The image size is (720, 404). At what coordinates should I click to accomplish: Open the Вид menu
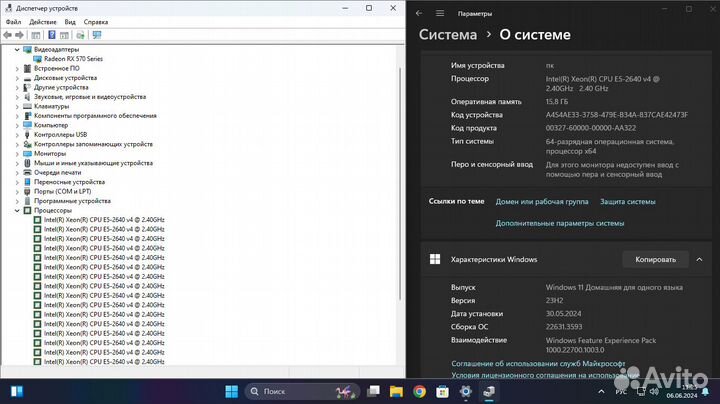coord(70,22)
